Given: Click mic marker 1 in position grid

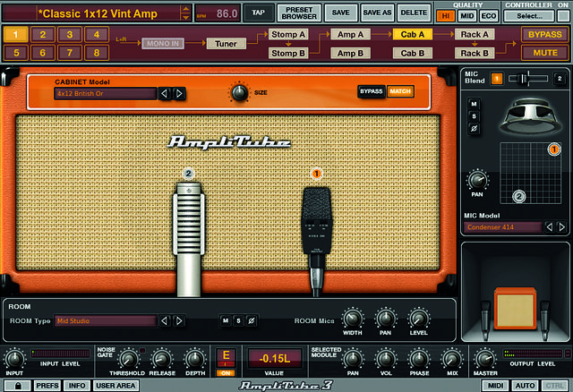Looking at the screenshot, I should coord(554,149).
